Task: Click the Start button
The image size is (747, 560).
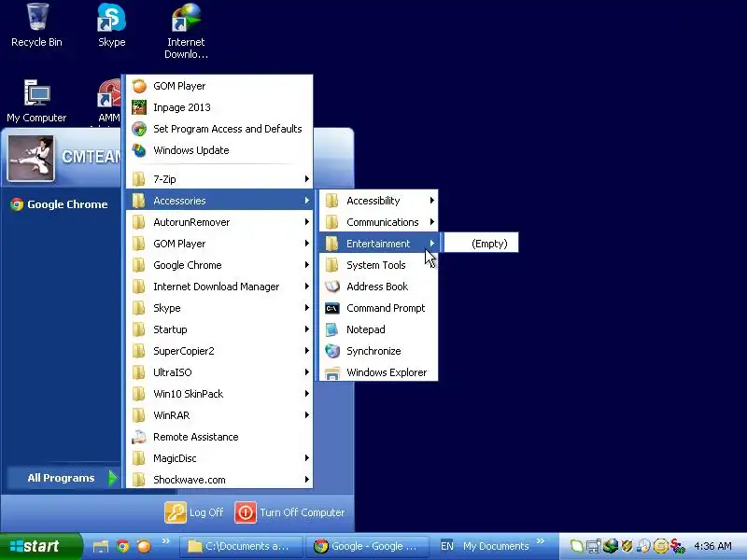Action: [41, 546]
